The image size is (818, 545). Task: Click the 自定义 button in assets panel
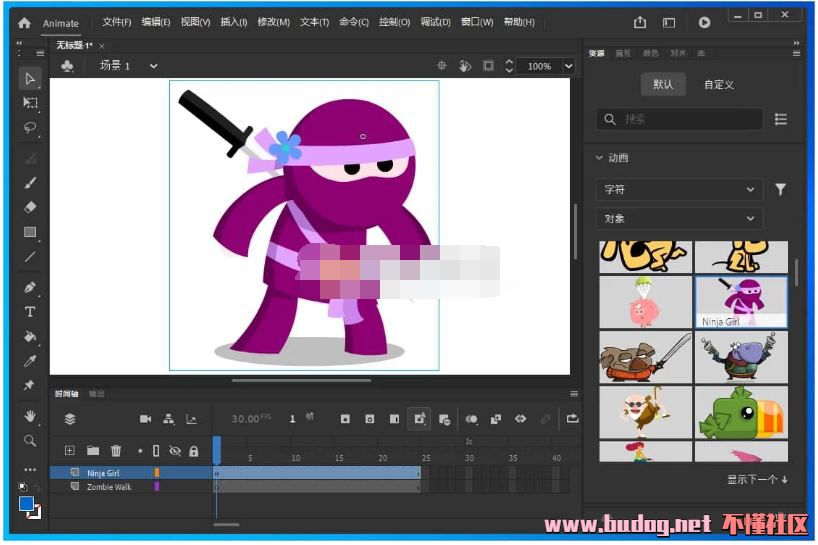(x=718, y=85)
